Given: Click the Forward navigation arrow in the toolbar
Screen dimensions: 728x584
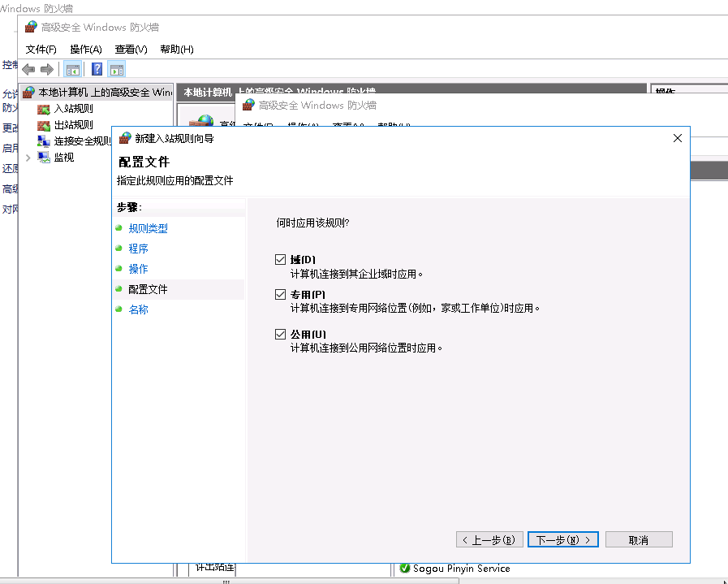Looking at the screenshot, I should click(x=47, y=69).
